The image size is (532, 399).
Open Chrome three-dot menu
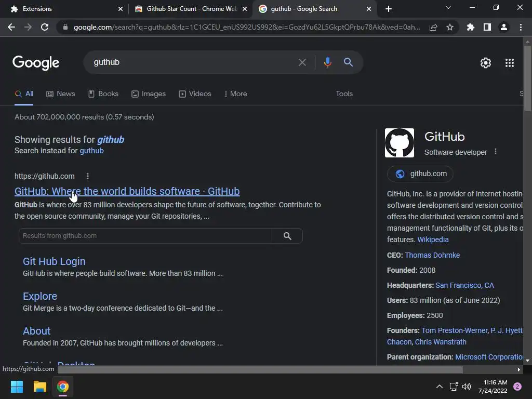(521, 27)
